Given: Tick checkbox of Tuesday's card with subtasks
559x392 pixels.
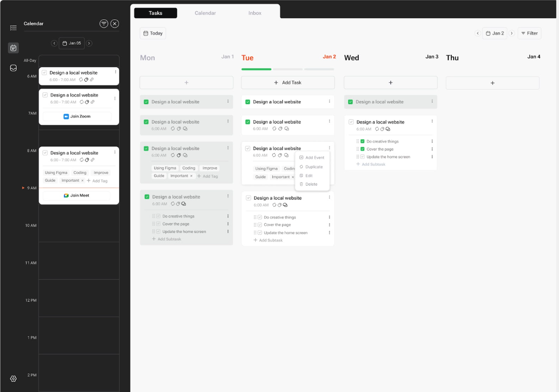Looking at the screenshot, I should (x=248, y=198).
